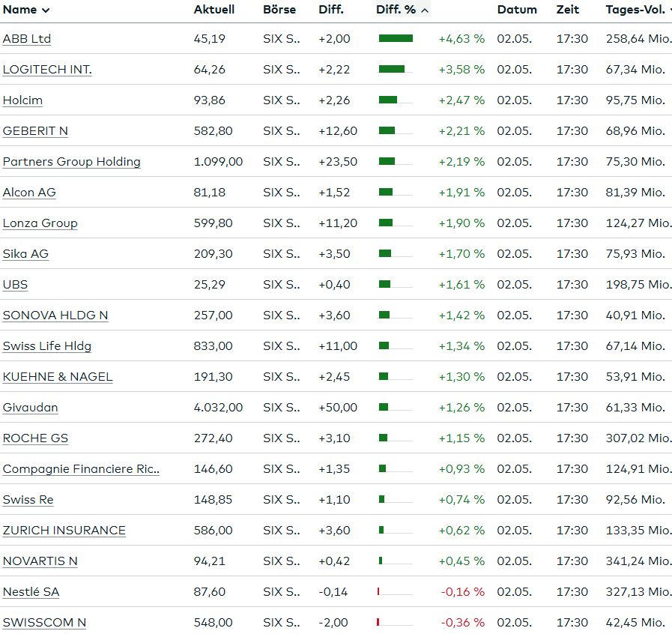Click Lonza Group price 599,80
The width and height of the screenshot is (672, 634).
213,223
